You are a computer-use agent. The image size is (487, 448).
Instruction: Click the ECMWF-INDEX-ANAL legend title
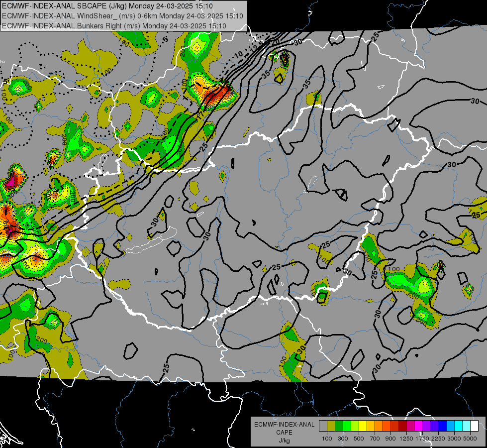click(x=284, y=425)
